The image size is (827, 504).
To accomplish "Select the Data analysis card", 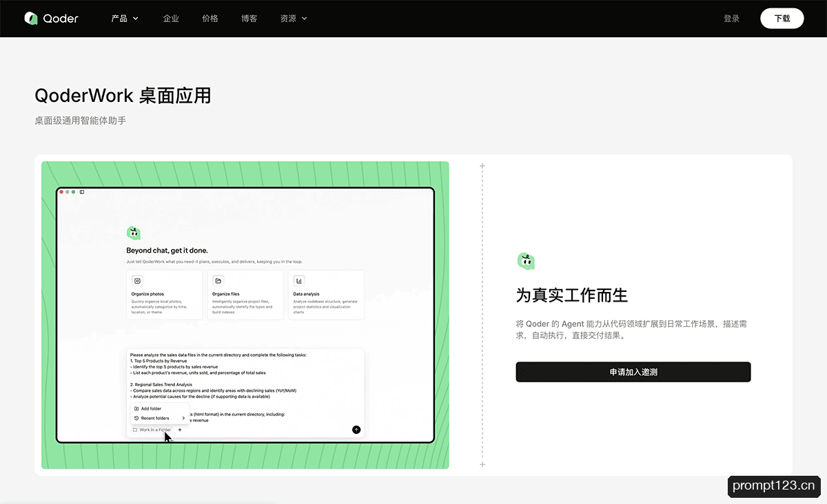I will pyautogui.click(x=327, y=295).
